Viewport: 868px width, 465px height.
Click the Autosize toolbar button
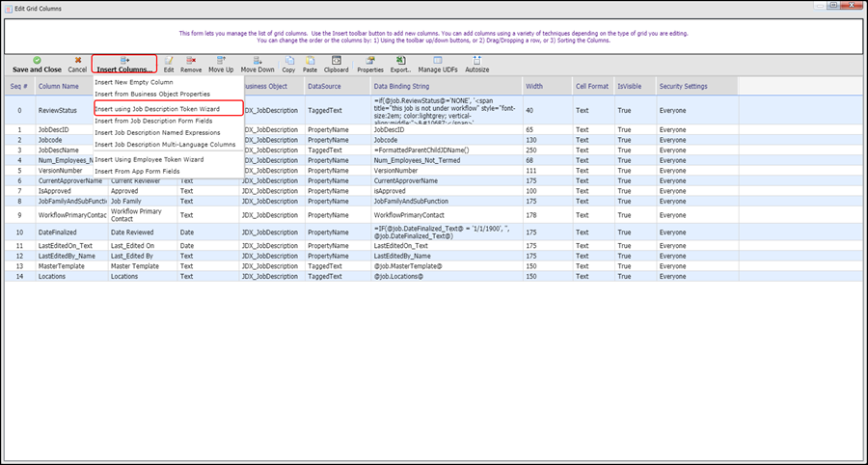click(x=476, y=64)
